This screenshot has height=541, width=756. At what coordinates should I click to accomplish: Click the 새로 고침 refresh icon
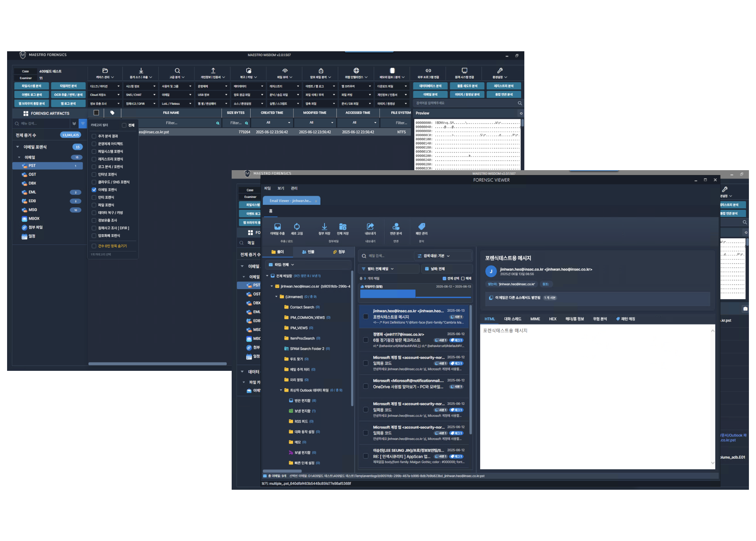coord(297,226)
